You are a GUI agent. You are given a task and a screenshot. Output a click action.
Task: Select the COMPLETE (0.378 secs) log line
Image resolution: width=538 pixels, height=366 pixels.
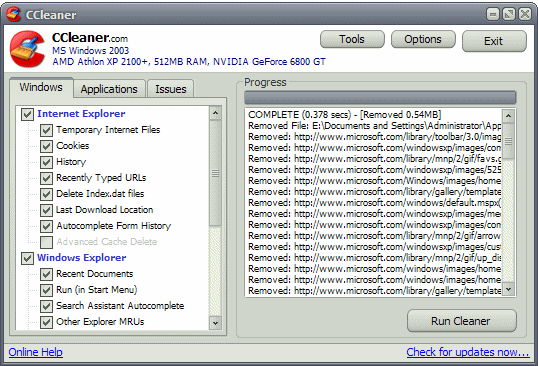tap(344, 115)
